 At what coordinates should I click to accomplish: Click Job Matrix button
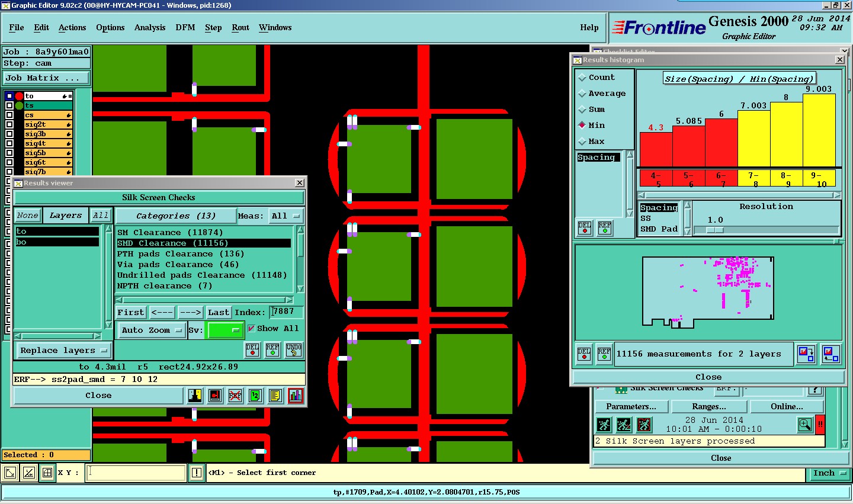tap(46, 78)
